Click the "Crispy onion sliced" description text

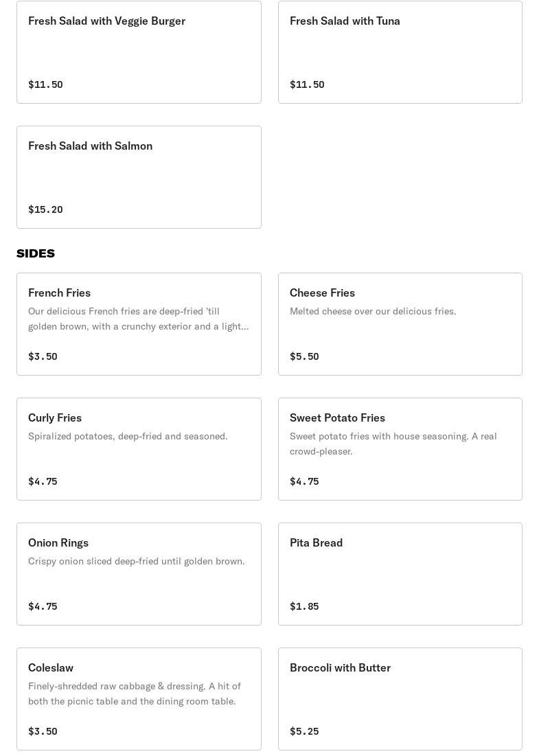[x=136, y=561]
